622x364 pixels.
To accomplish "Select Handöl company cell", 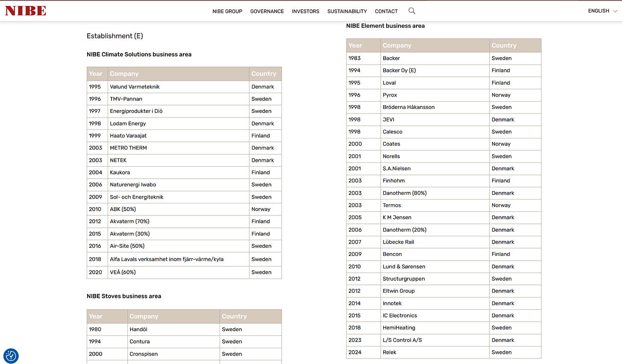I will (173, 329).
